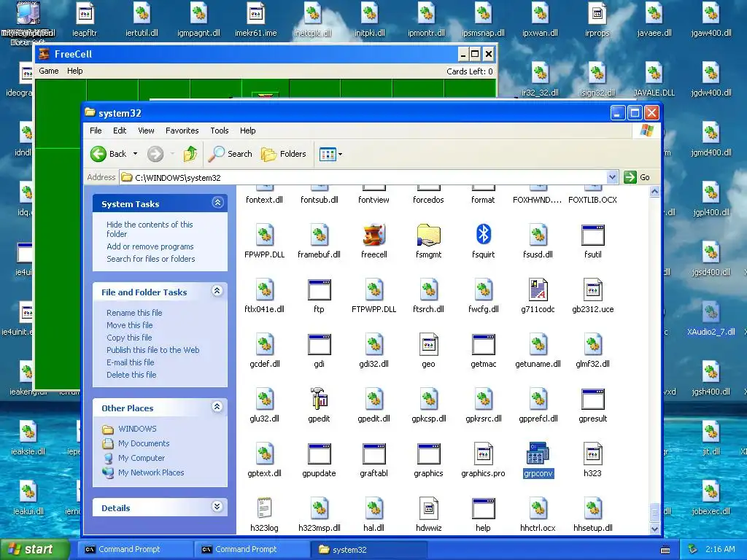Click the Forward arrow toolbar button
Viewport: 747px width, 560px height.
pyautogui.click(x=155, y=154)
